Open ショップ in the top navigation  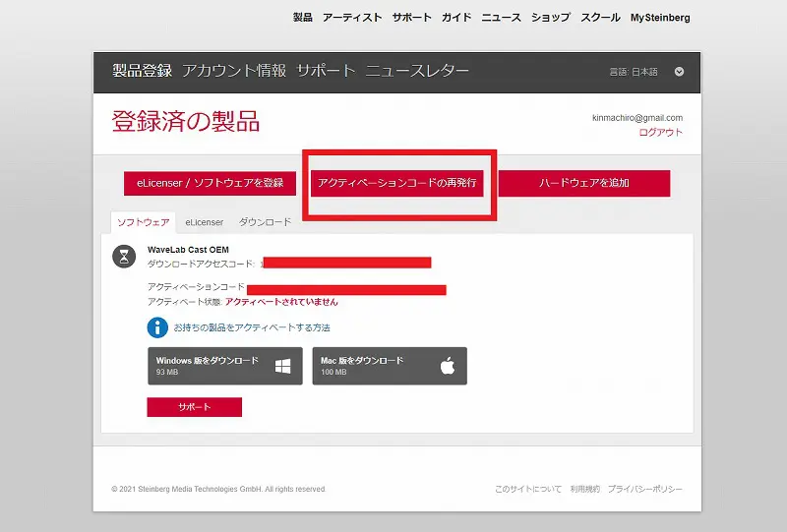pos(550,18)
